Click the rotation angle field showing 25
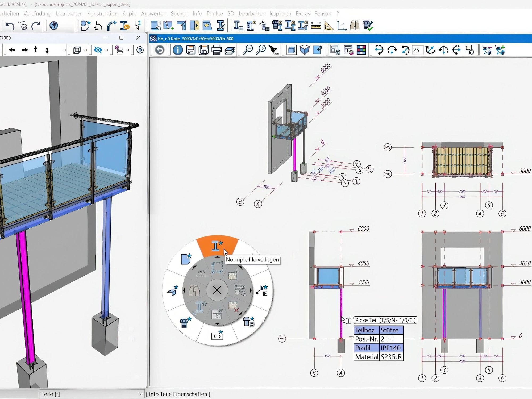 pyautogui.click(x=417, y=50)
